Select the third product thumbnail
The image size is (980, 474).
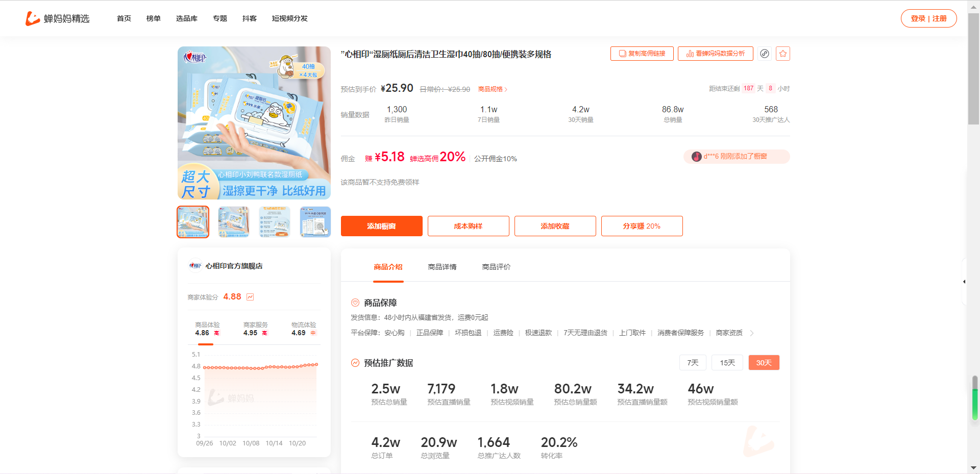pyautogui.click(x=275, y=222)
